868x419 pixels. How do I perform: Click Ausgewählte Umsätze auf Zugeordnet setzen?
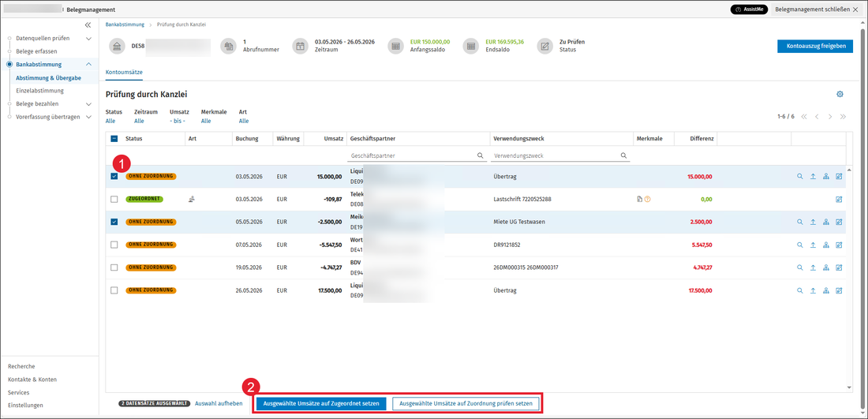pos(321,404)
